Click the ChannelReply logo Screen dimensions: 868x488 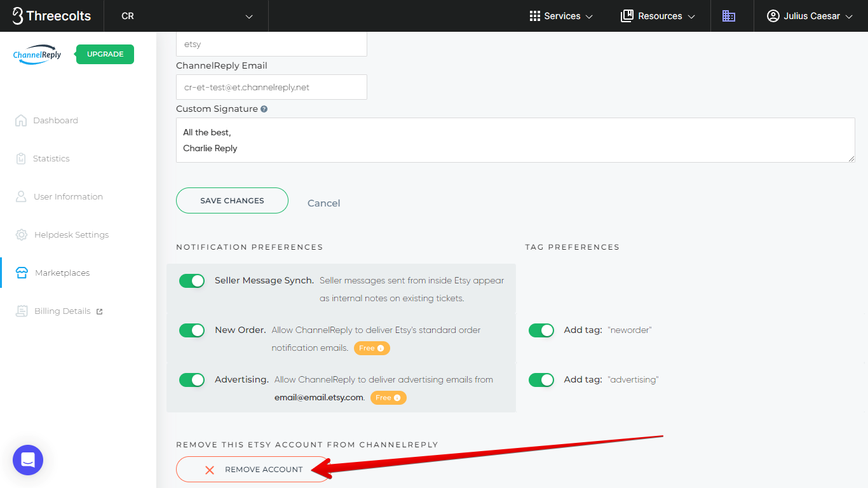click(x=37, y=55)
